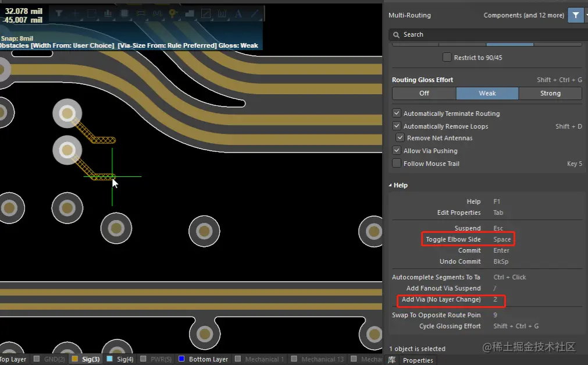
Task: Choose the draw line tool at toolbar end
Action: [255, 13]
